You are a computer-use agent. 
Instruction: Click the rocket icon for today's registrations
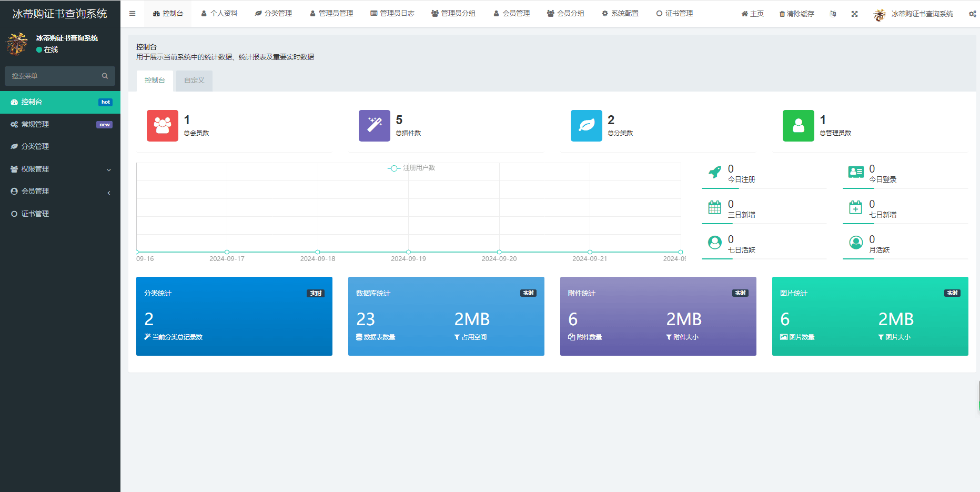point(715,173)
